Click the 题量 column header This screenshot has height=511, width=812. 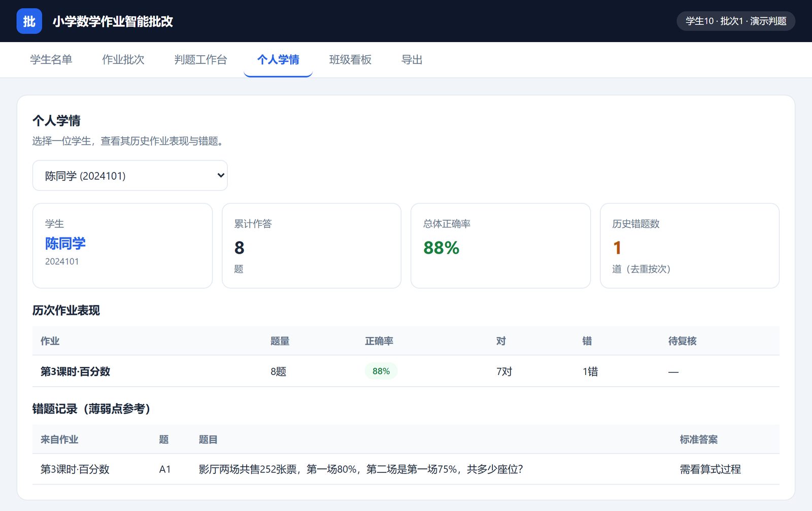(280, 341)
